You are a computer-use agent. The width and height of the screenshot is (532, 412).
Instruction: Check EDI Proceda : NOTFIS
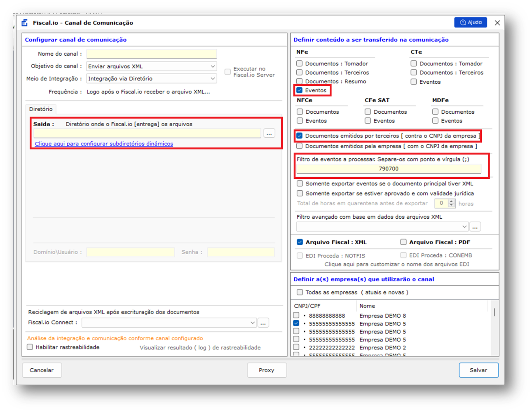[300, 255]
